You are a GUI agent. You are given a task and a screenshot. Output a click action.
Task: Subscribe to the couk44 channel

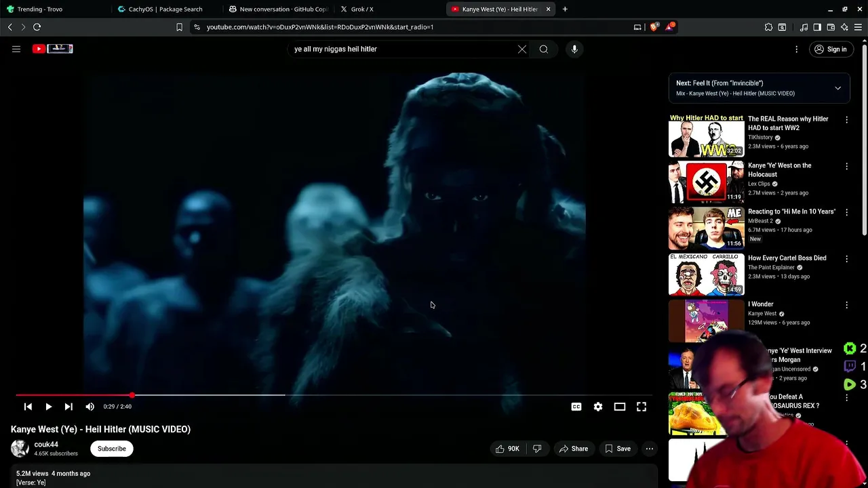pos(112,449)
